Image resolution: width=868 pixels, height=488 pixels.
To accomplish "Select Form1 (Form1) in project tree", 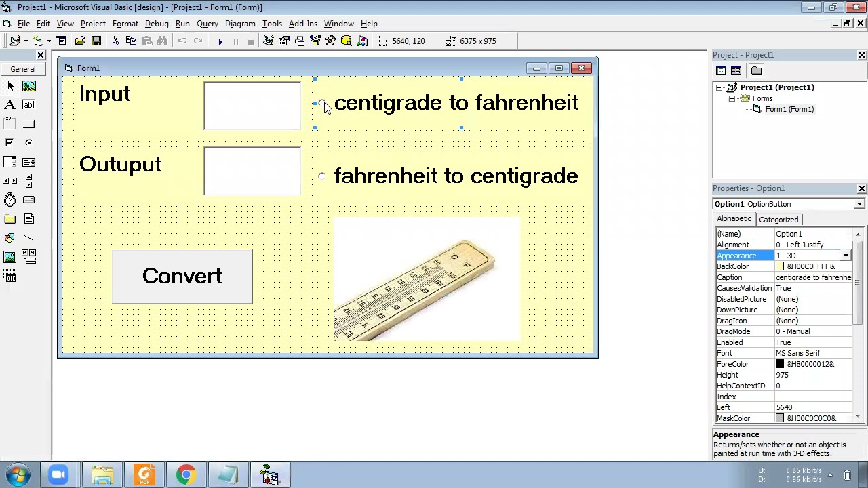I will tap(789, 109).
